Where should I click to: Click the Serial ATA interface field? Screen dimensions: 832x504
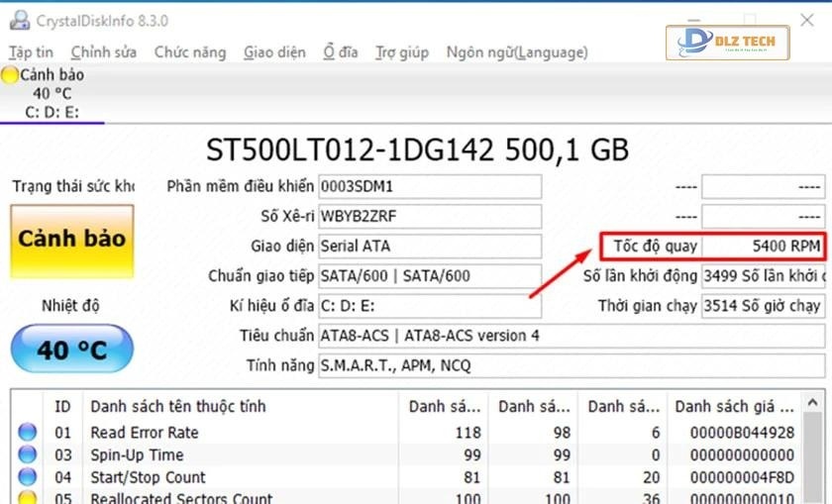[x=430, y=247]
